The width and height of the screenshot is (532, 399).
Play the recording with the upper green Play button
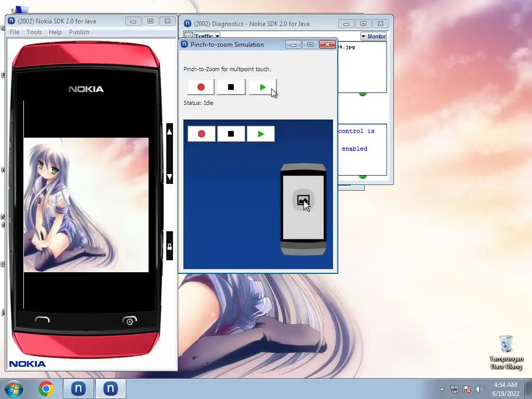(x=262, y=87)
